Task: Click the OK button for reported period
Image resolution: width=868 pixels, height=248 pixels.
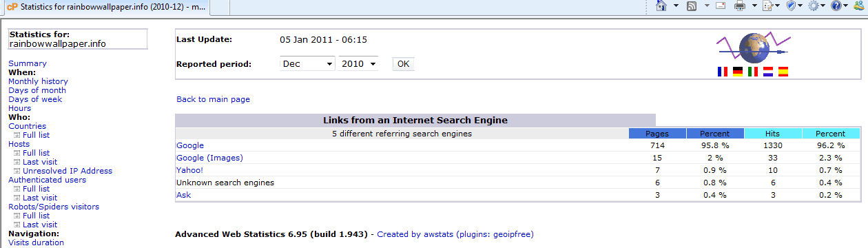Action: [404, 63]
